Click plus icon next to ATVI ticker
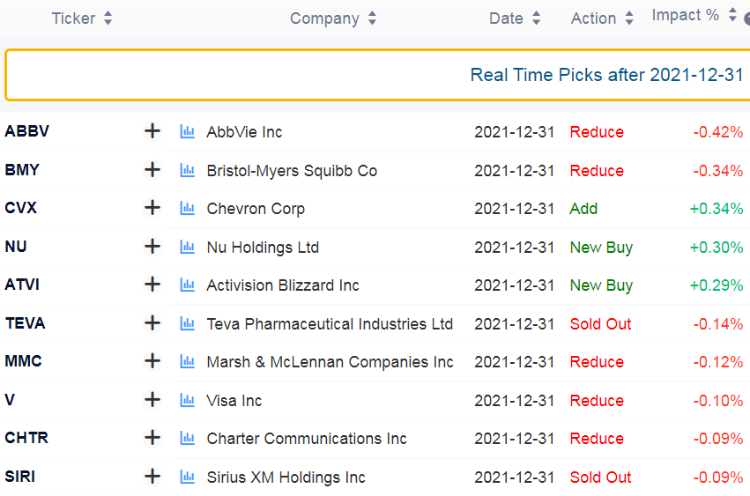The width and height of the screenshot is (750, 496). [152, 284]
